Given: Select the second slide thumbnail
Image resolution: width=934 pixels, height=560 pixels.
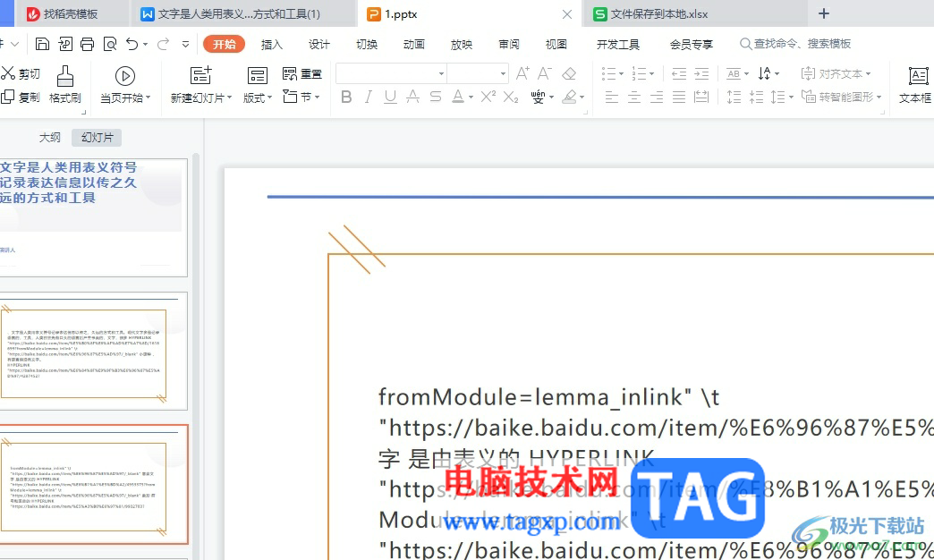Looking at the screenshot, I should 94,351.
